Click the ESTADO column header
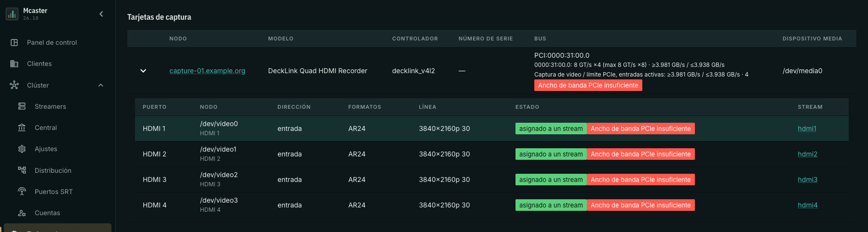This screenshot has width=868, height=232. 527,107
